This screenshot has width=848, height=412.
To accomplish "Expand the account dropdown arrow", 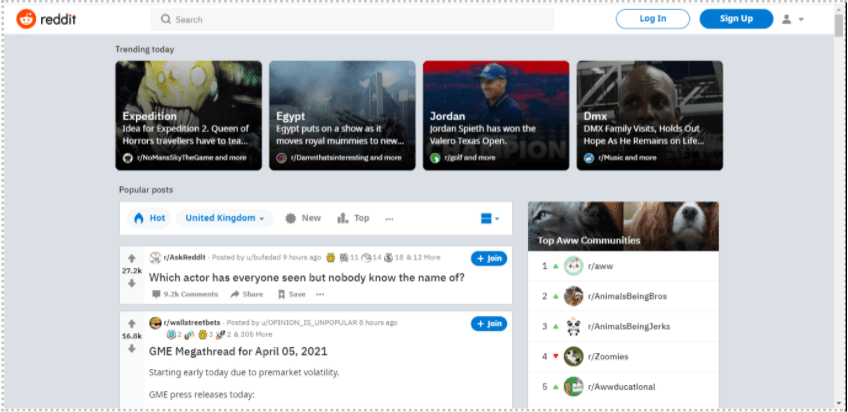I will coord(801,19).
